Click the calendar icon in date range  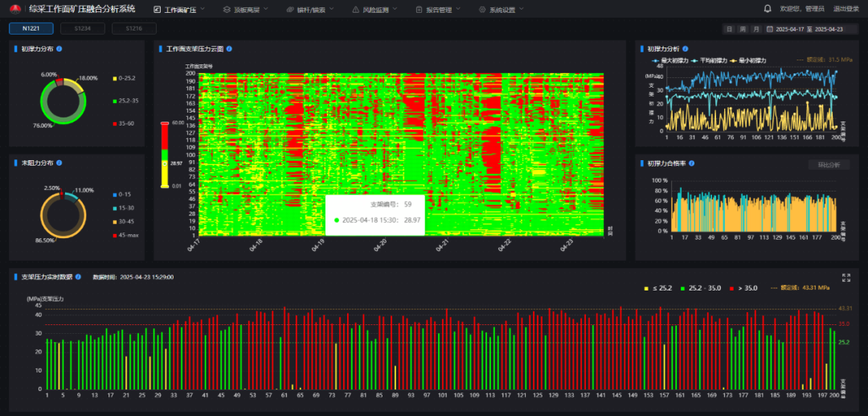(770, 29)
